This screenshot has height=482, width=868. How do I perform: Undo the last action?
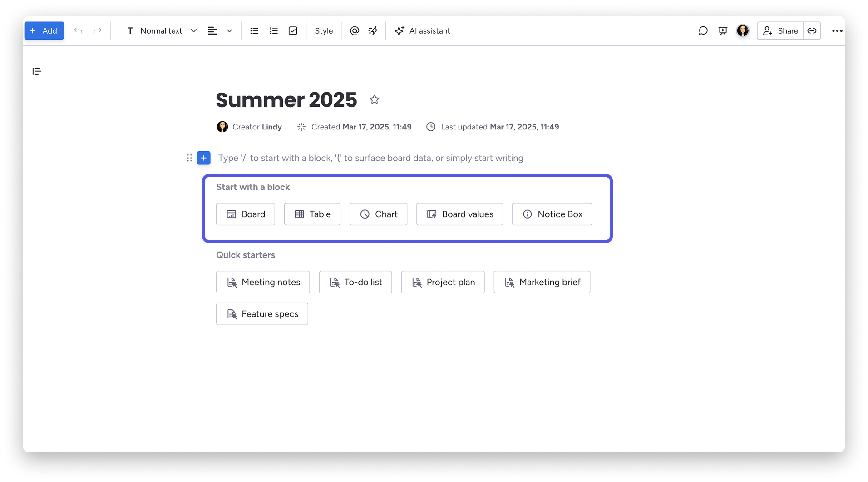click(x=78, y=31)
